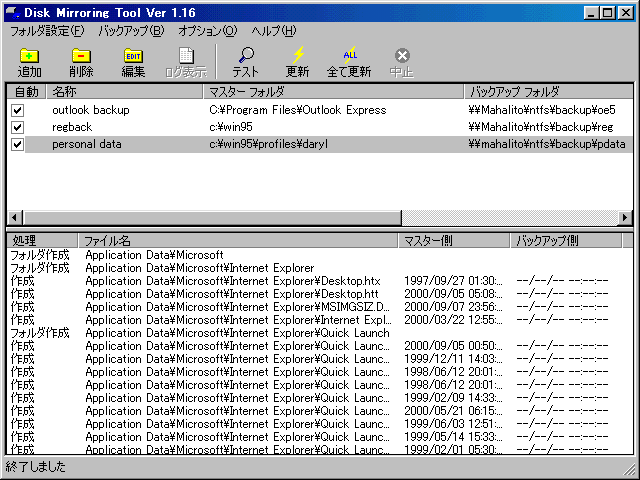The width and height of the screenshot is (640, 480).
Task: Toggle the regback auto checkbox
Action: pyautogui.click(x=17, y=127)
